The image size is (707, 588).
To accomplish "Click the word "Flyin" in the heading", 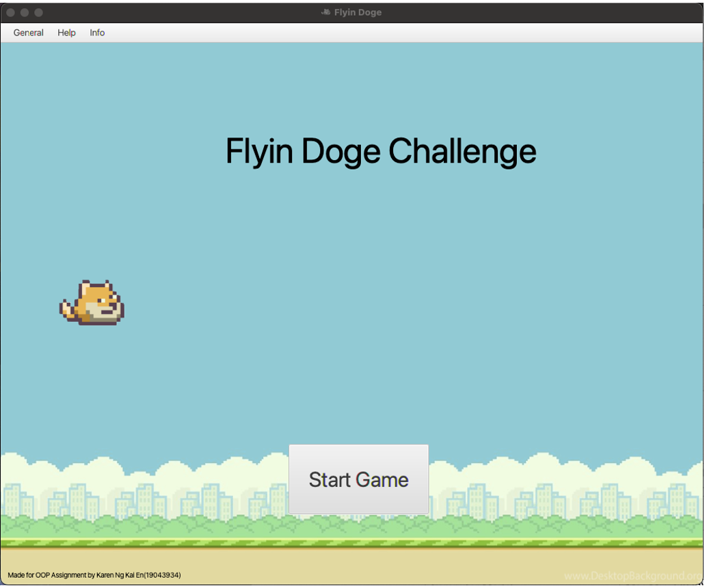I will [259, 151].
